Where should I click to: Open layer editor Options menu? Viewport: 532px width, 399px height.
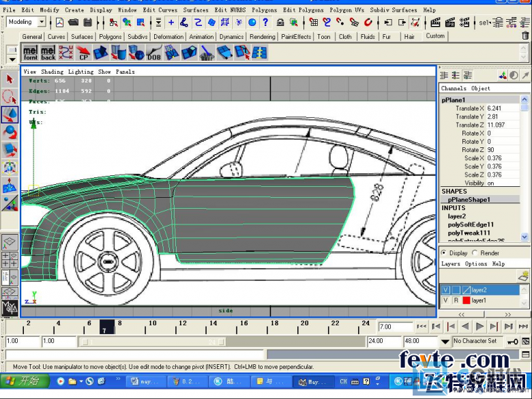(x=475, y=264)
